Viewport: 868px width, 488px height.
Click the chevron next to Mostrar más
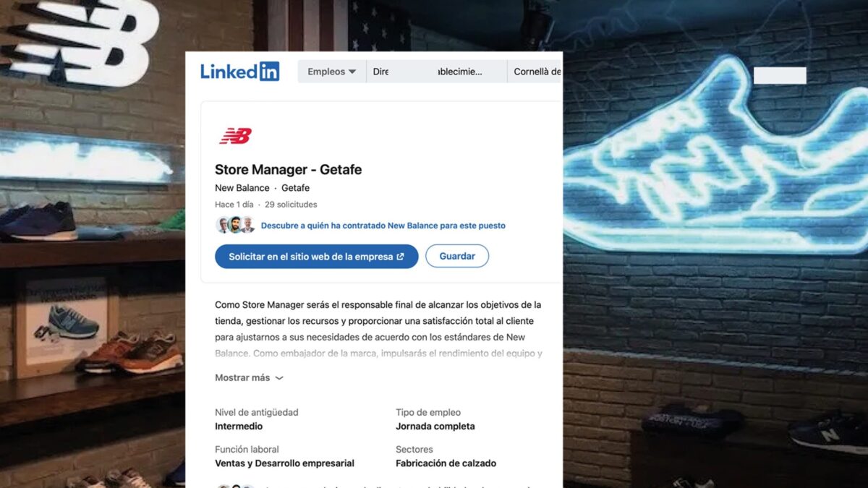pos(279,378)
